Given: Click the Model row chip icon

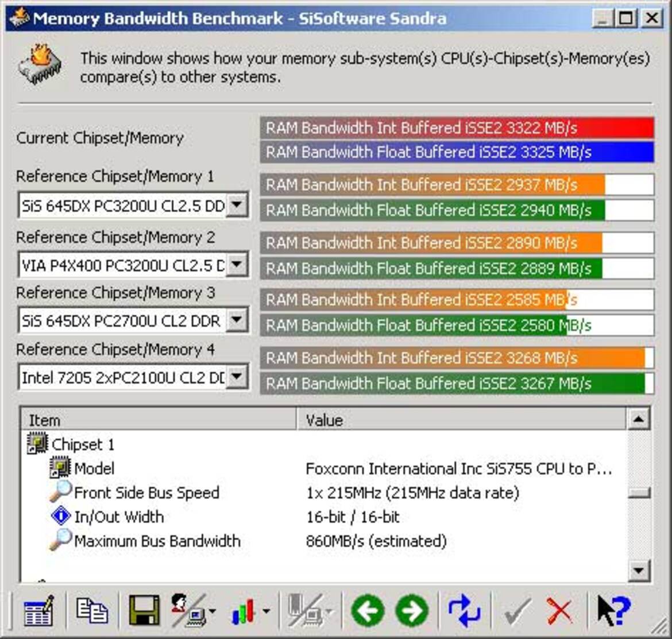Looking at the screenshot, I should point(60,467).
